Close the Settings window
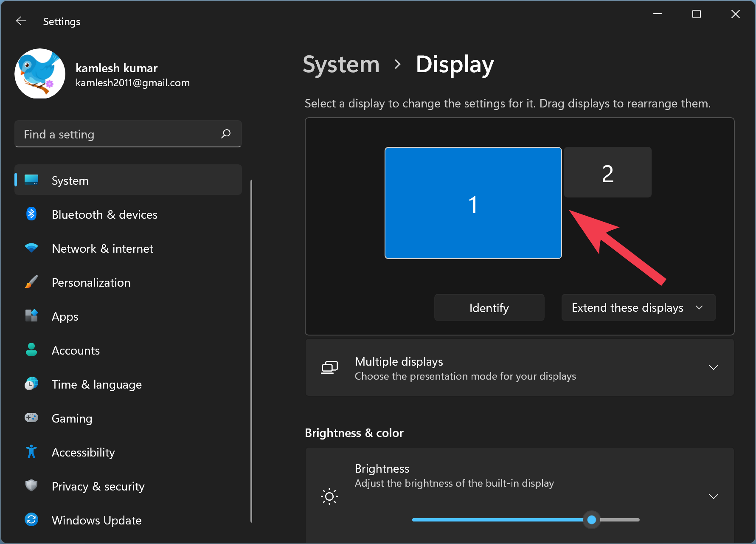 pos(736,14)
